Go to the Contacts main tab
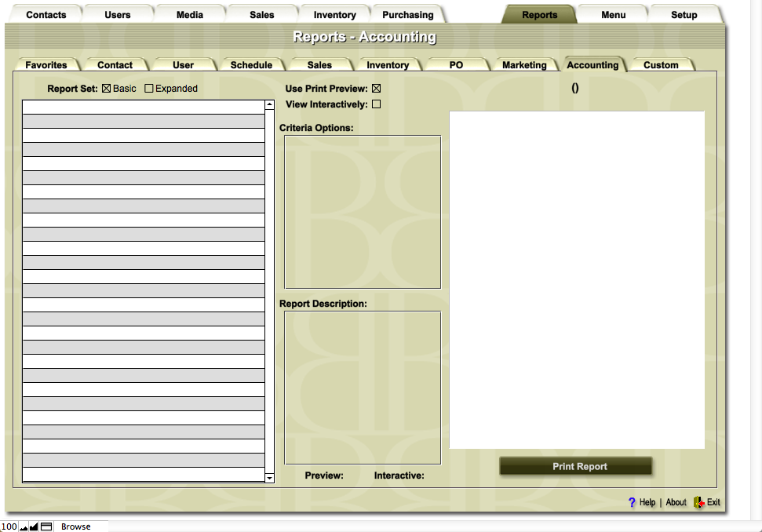 [x=46, y=15]
